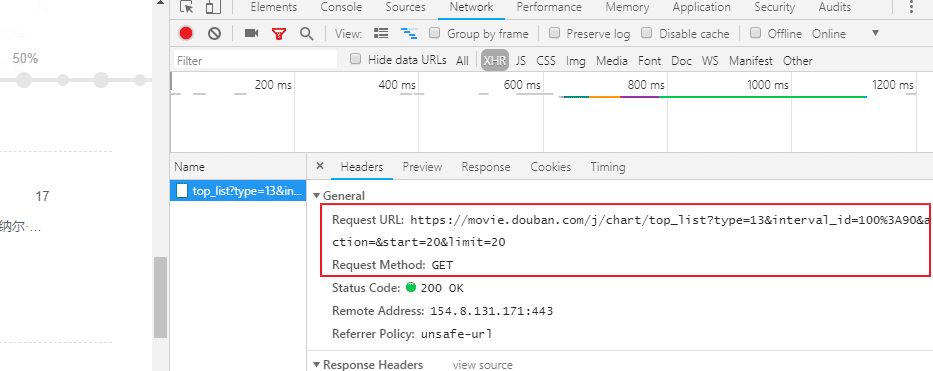Filter requests by Img
Image resolution: width=933 pixels, height=371 pixels.
(x=576, y=61)
